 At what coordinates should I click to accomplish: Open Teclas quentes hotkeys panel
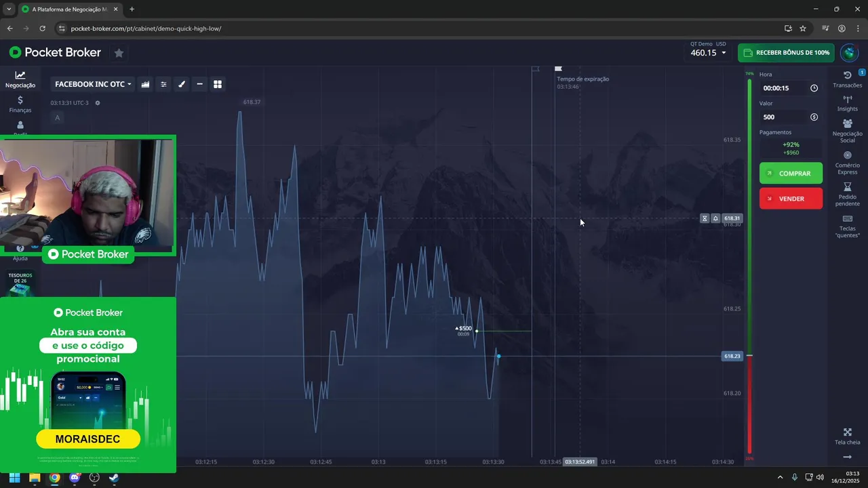[848, 226]
